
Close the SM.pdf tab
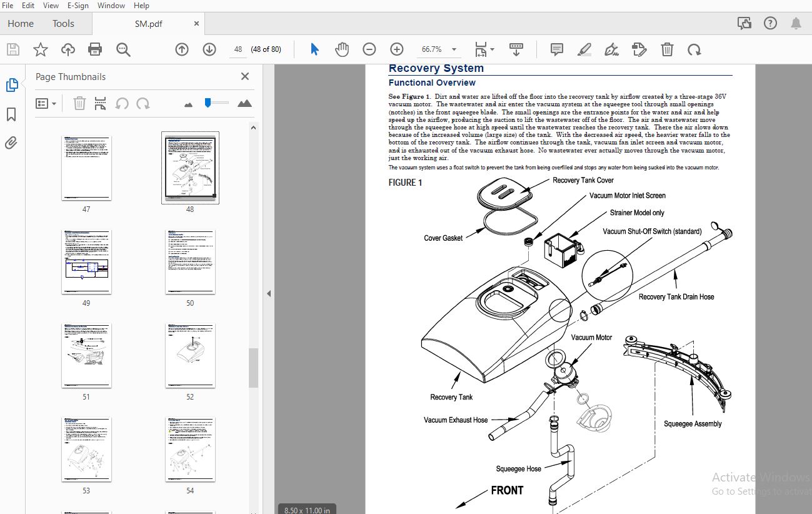click(196, 24)
